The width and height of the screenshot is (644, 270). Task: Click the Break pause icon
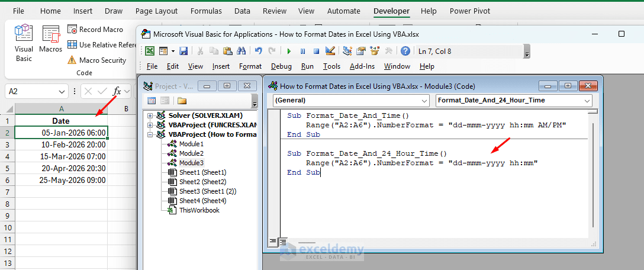pos(302,51)
